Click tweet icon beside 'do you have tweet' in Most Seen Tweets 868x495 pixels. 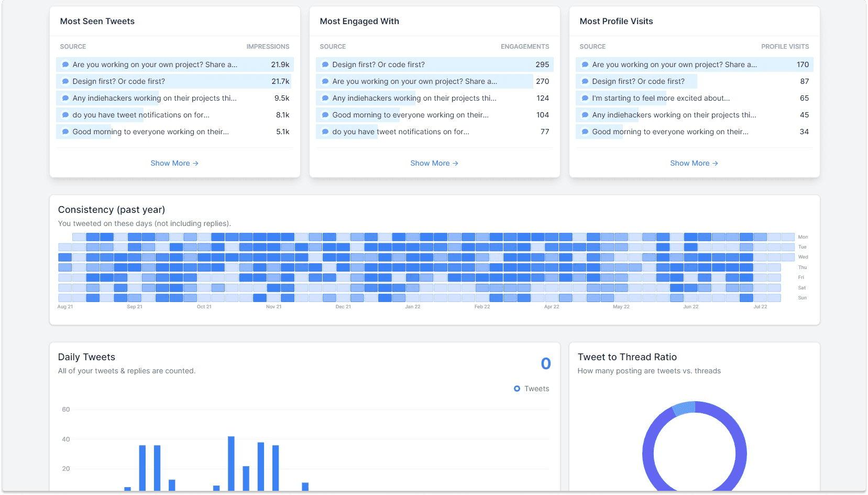pos(65,115)
